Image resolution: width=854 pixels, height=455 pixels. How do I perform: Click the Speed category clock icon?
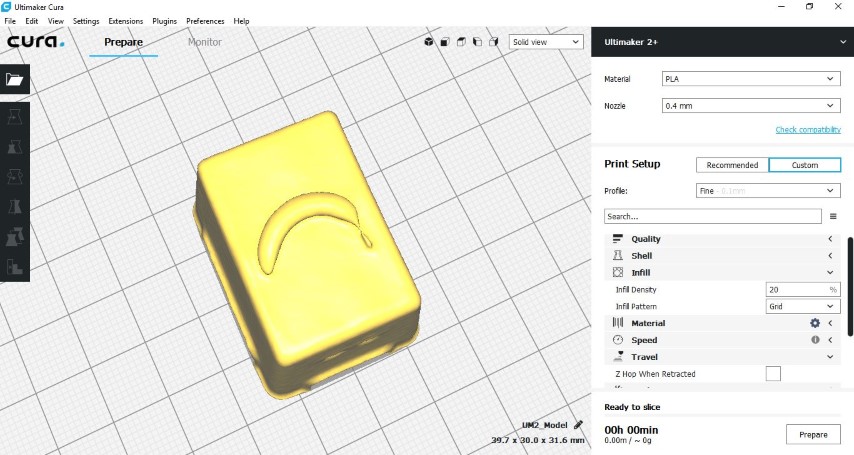pos(618,339)
